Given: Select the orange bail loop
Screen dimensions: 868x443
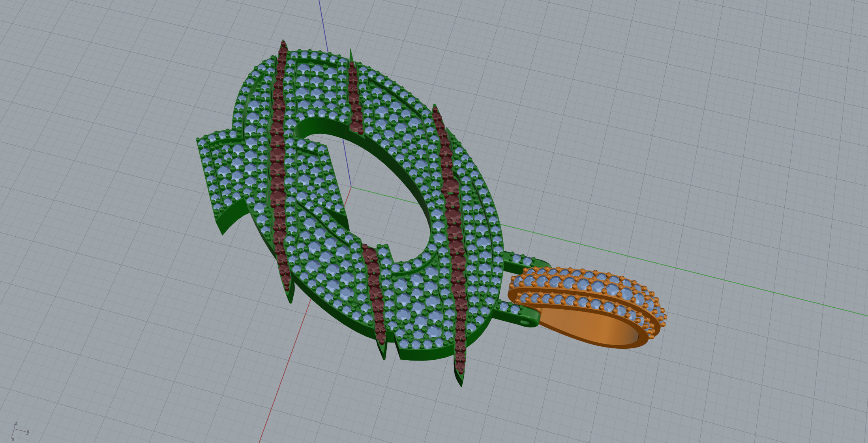Looking at the screenshot, I should (x=587, y=308).
